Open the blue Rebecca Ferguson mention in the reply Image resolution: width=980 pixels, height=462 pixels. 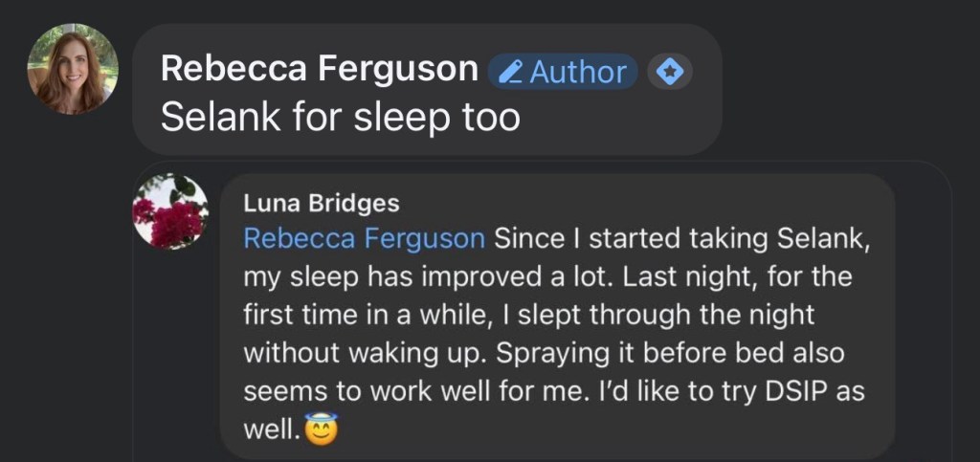pyautogui.click(x=365, y=238)
